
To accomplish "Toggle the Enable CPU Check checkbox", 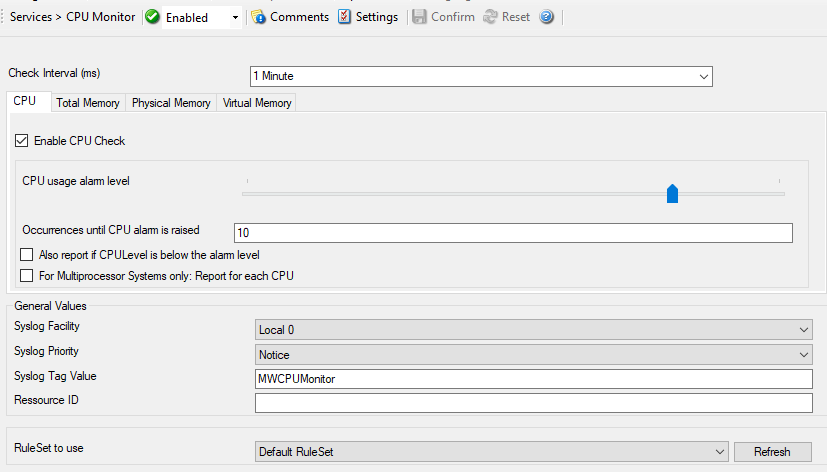I will click(x=23, y=141).
